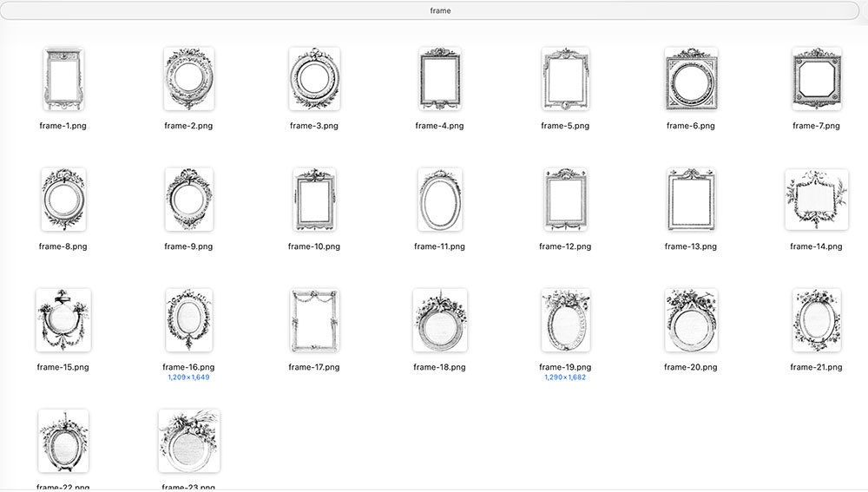Select the frame-19.png thumbnail
This screenshot has width=868, height=492.
(x=565, y=320)
